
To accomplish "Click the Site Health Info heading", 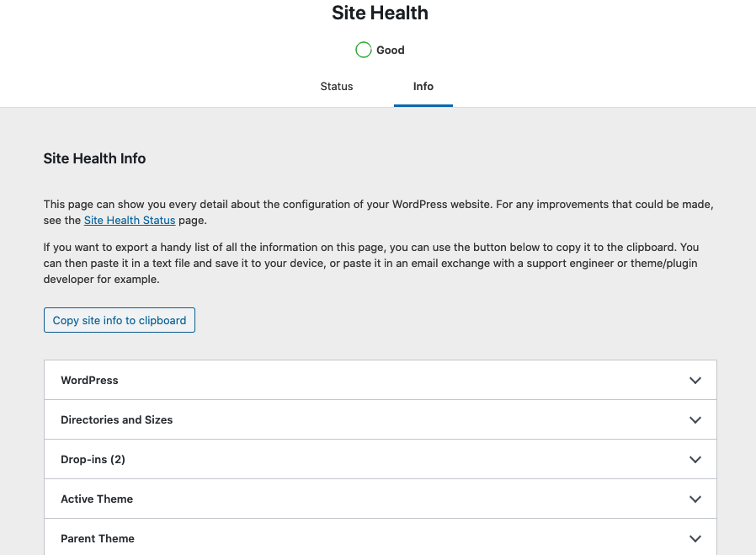I will (94, 158).
